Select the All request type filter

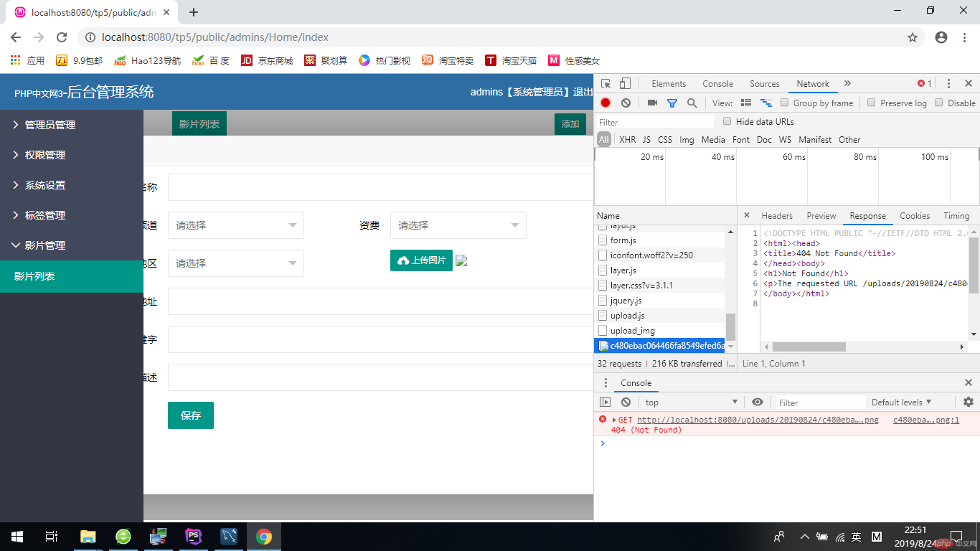coord(604,140)
